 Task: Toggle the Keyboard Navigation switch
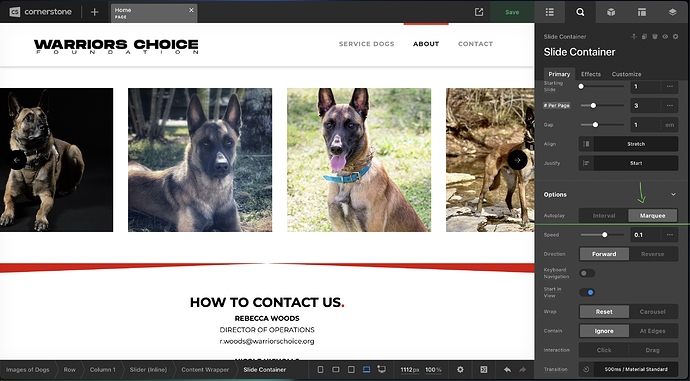pos(587,273)
